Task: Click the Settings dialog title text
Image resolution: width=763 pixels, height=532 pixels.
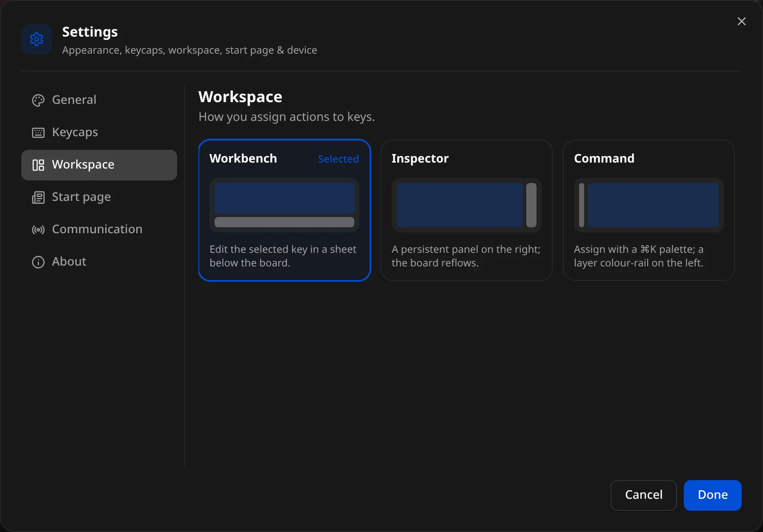Action: point(90,32)
